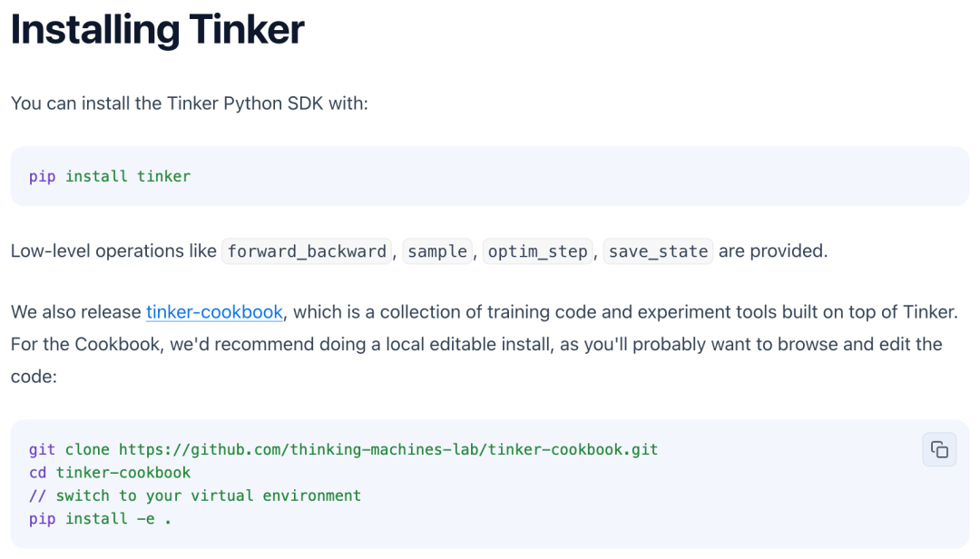Click the sample inline code tag
Screen dimensions: 980x559
pyautogui.click(x=437, y=251)
